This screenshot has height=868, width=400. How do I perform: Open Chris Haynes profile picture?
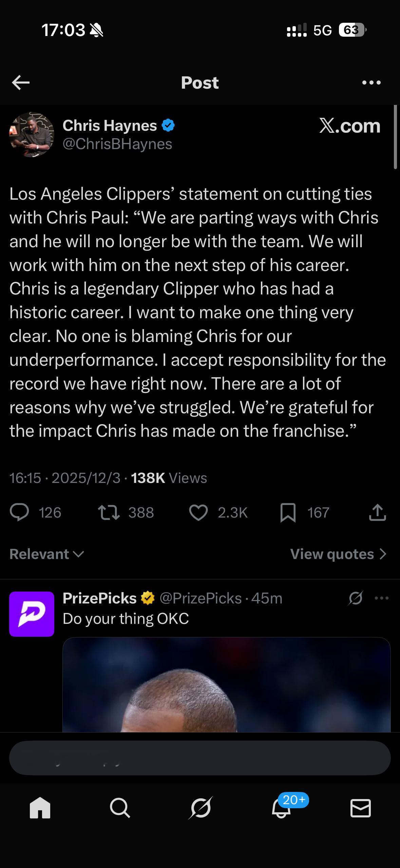coord(32,134)
